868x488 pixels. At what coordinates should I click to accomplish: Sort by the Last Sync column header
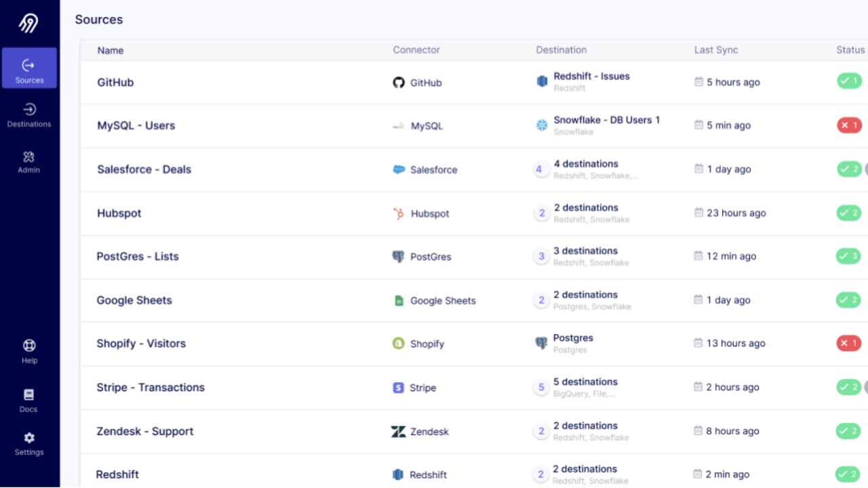tap(716, 50)
